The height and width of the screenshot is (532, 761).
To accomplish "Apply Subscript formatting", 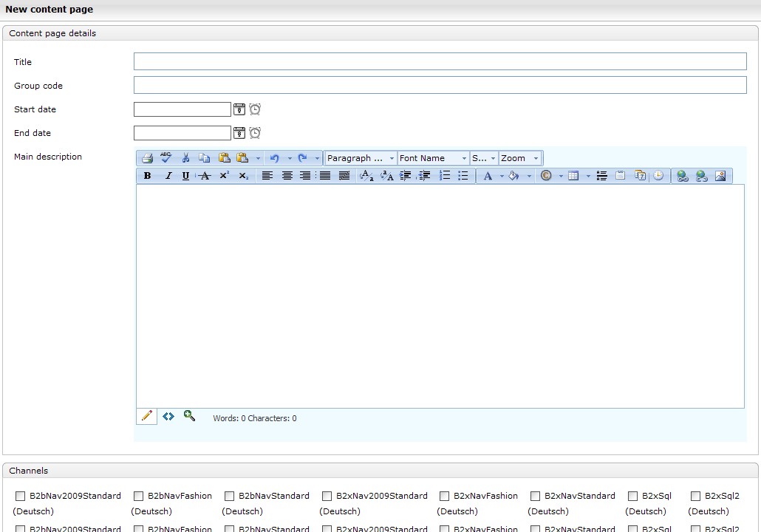I will tap(243, 176).
